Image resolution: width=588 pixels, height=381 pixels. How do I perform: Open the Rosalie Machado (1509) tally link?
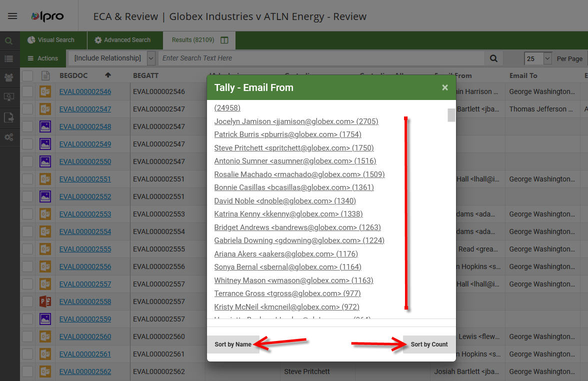tap(299, 174)
